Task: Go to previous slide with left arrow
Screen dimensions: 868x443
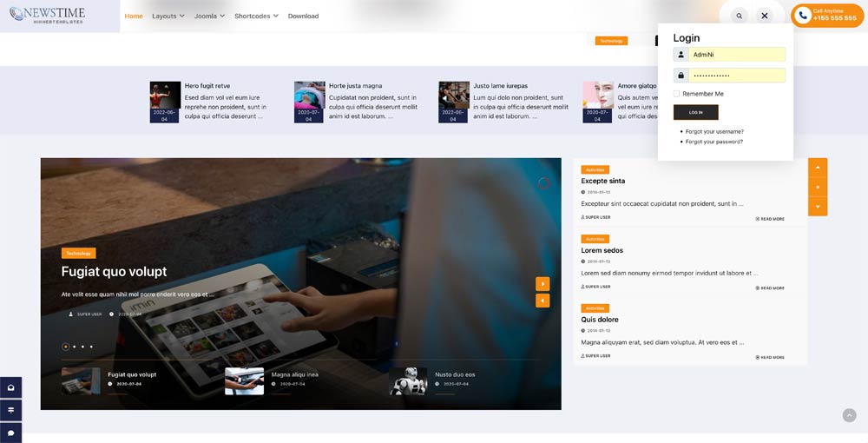Action: click(x=542, y=301)
